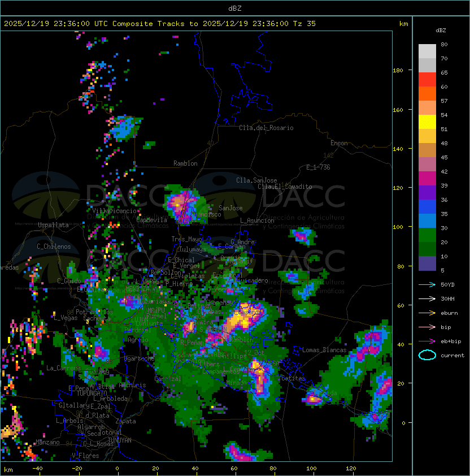Click the L_Asuncion map label
470x476 pixels.
click(257, 220)
